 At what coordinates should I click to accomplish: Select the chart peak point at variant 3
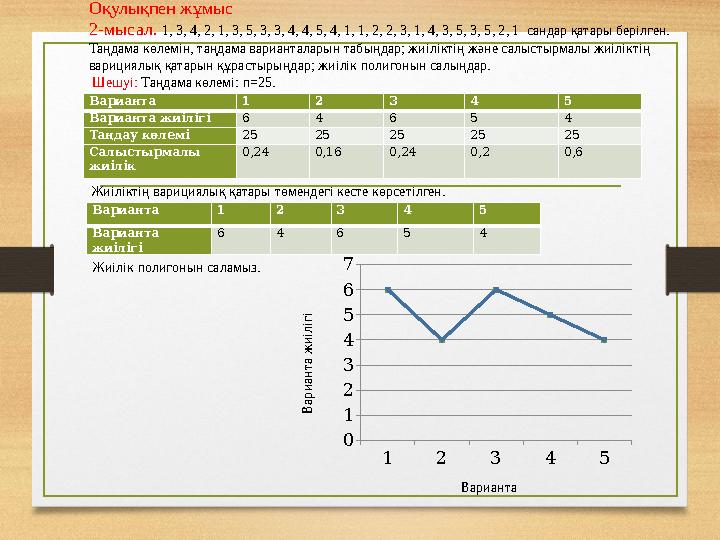click(496, 290)
